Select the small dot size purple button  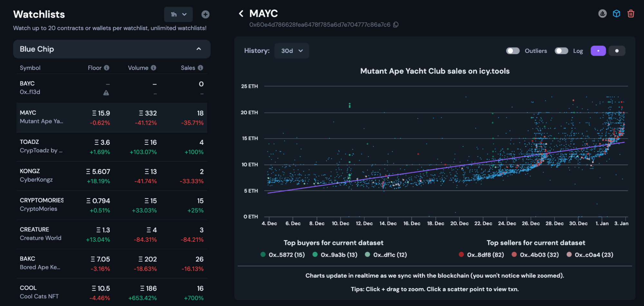[x=598, y=51]
